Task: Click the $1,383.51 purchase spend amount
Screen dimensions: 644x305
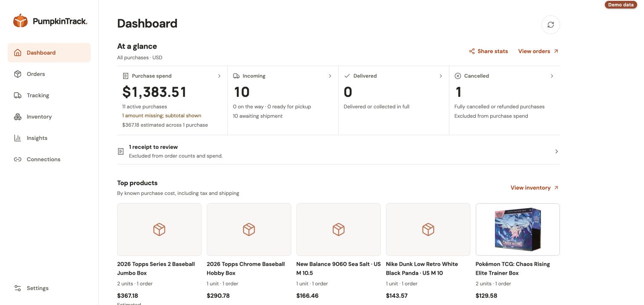Action: pos(154,92)
